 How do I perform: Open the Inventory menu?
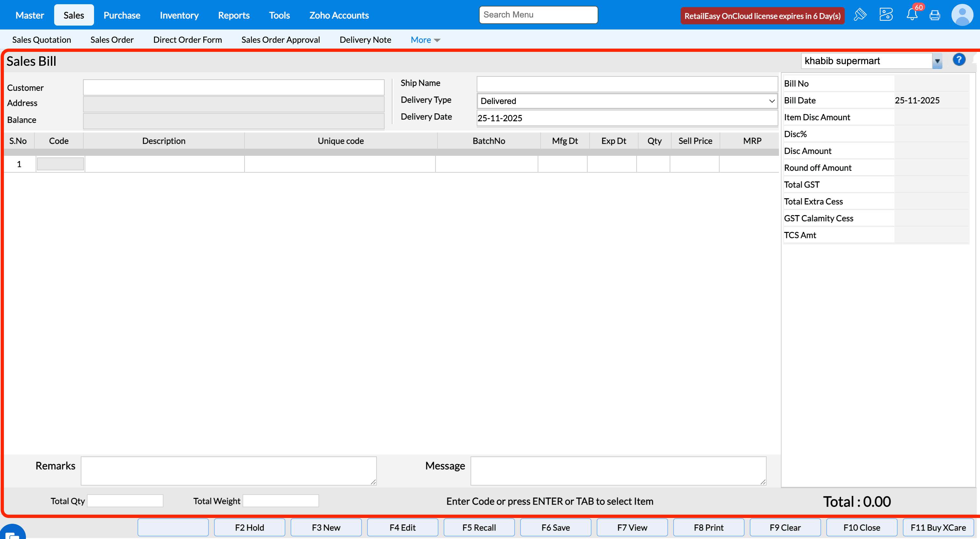(x=179, y=15)
